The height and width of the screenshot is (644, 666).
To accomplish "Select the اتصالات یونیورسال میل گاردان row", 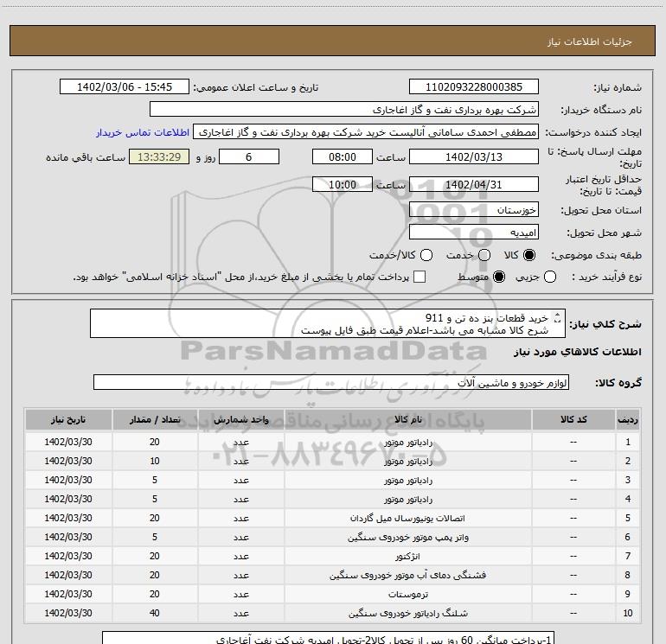I will pos(332,519).
